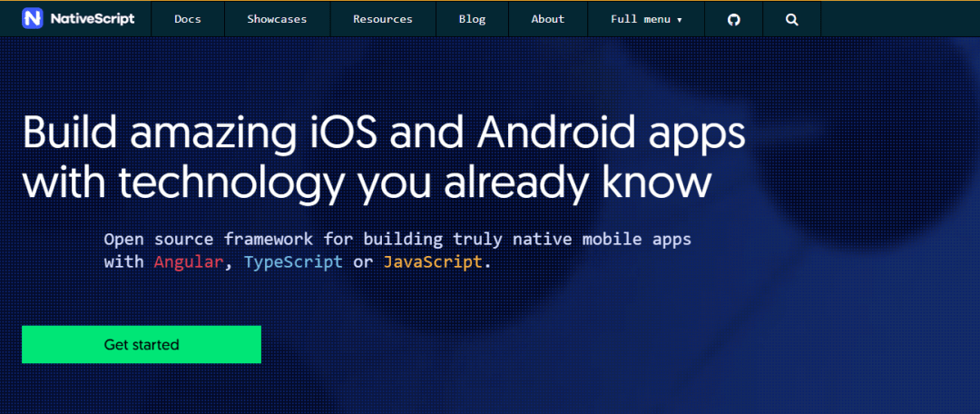Visit the Blog section
Image resolution: width=980 pixels, height=414 pixels.
(x=472, y=19)
